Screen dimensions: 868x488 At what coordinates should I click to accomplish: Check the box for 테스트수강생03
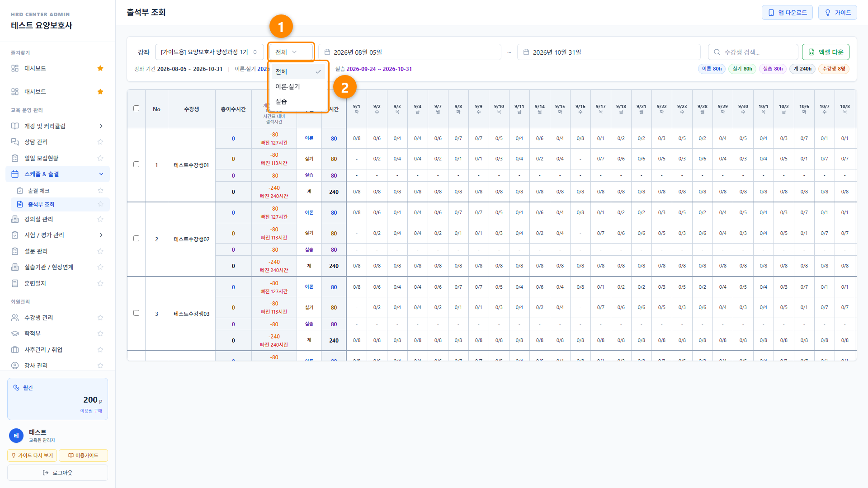[x=136, y=313]
